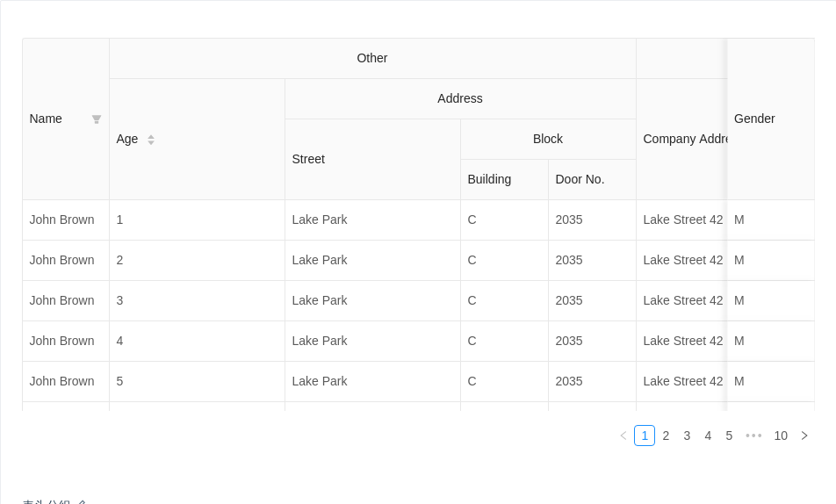Click the Door No. column header
Screen dimensions: 836x504
580,179
